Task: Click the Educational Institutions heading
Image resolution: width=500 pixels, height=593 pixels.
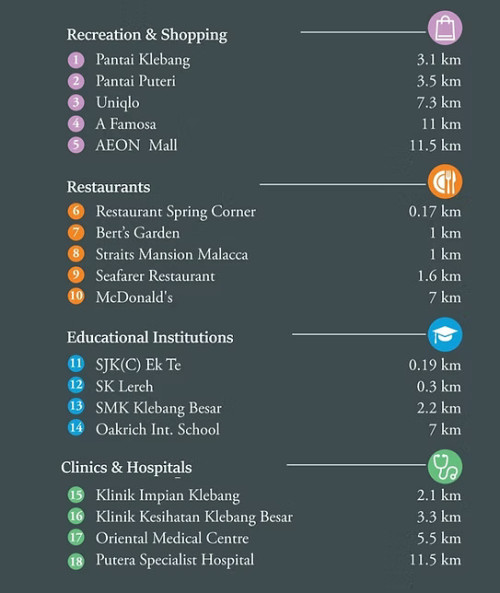Action: point(150,337)
